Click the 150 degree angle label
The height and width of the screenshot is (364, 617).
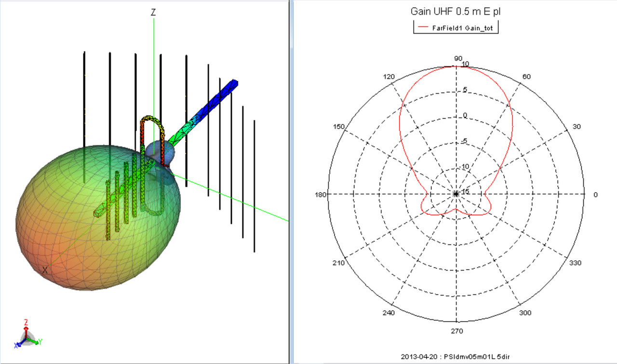pyautogui.click(x=339, y=127)
